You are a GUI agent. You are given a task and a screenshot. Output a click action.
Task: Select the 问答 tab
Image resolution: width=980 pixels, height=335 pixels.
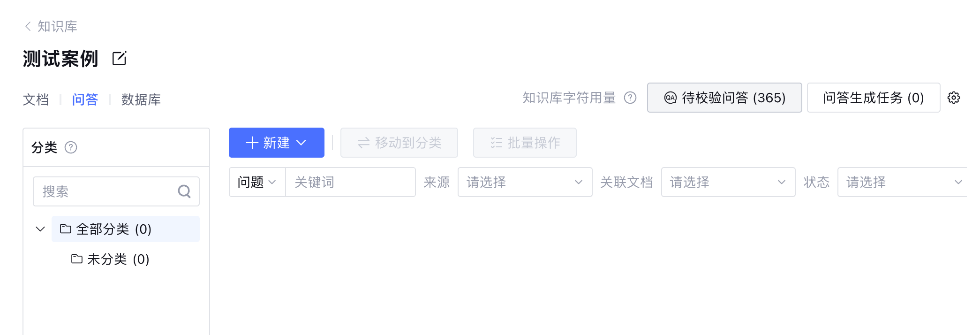[x=85, y=99]
